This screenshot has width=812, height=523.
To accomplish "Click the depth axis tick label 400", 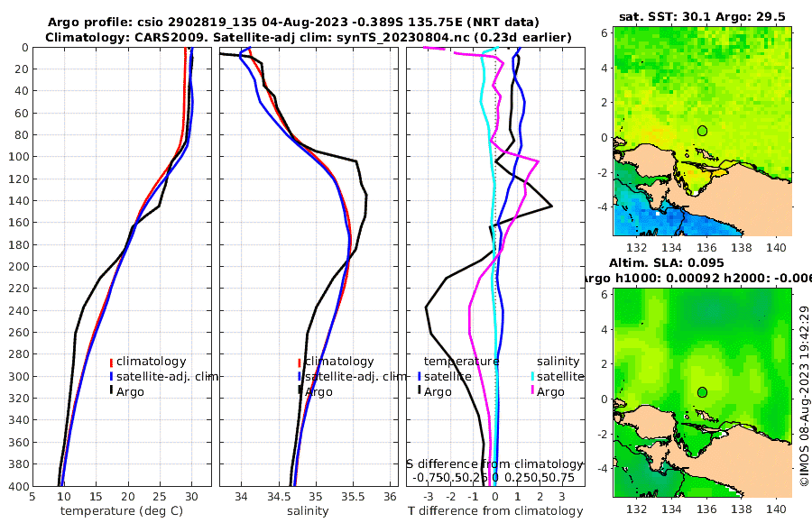I will tap(19, 487).
